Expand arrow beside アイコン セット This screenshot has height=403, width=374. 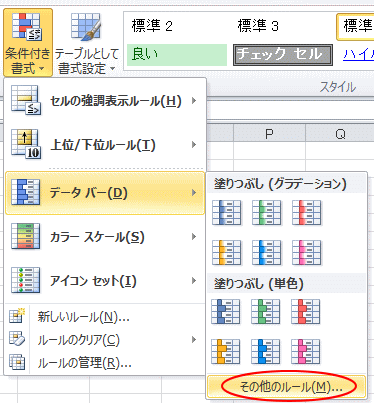tap(194, 281)
